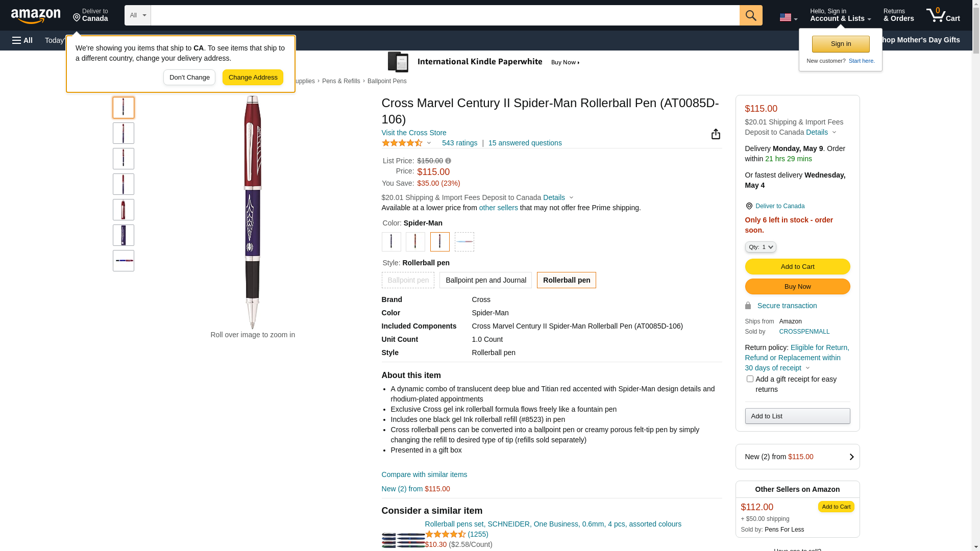
Task: Click the share icon near title
Action: 716,134
